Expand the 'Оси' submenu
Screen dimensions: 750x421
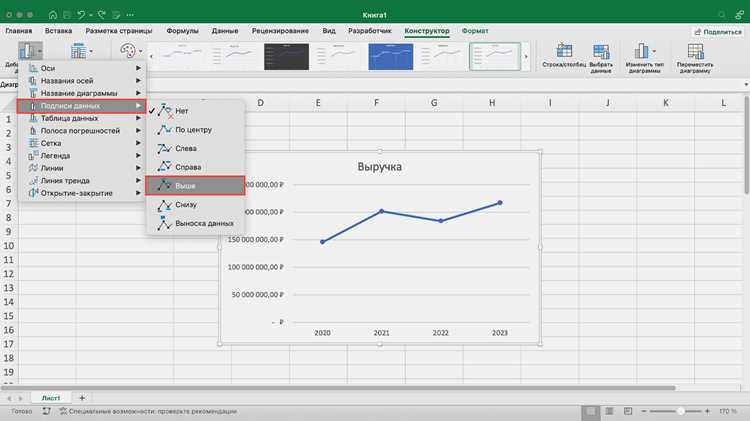point(81,68)
